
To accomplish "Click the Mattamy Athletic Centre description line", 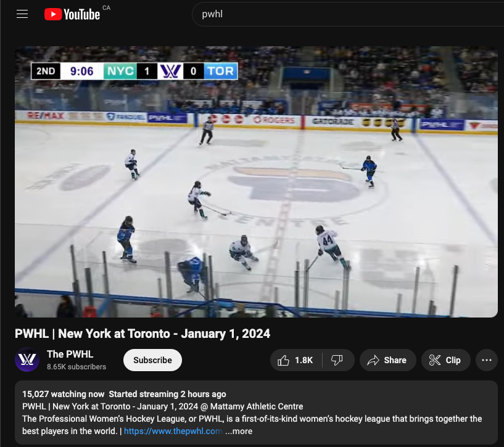I will (x=163, y=406).
